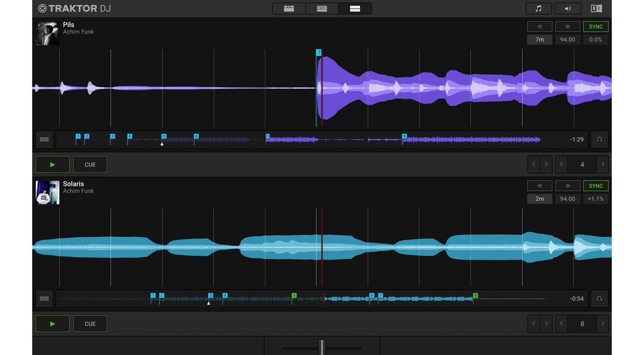Select the first deck layout view
This screenshot has height=355, width=644.
tap(289, 8)
